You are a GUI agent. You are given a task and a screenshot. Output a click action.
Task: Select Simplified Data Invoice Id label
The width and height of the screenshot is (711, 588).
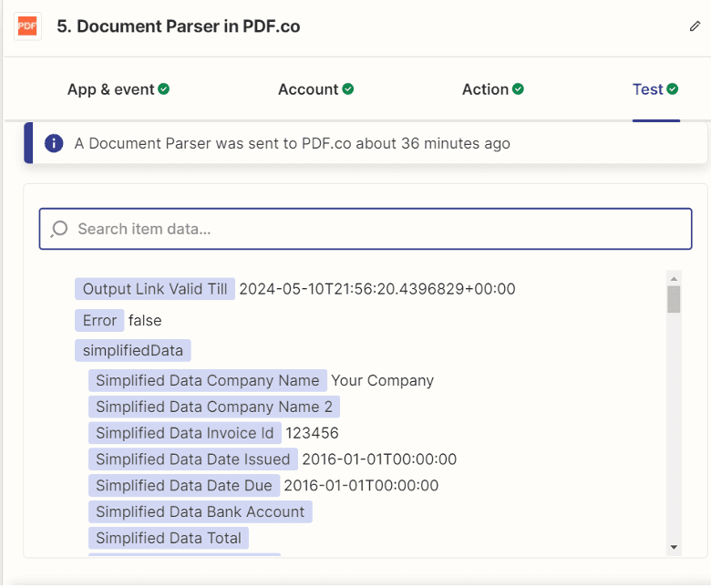point(184,433)
